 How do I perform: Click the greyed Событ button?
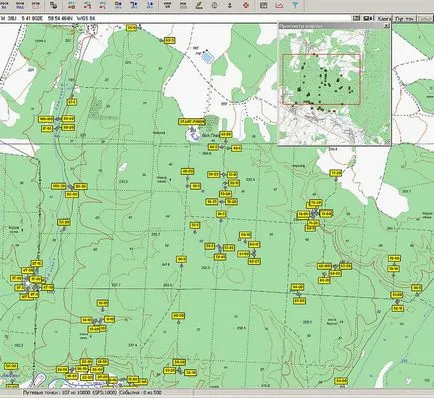[x=424, y=19]
